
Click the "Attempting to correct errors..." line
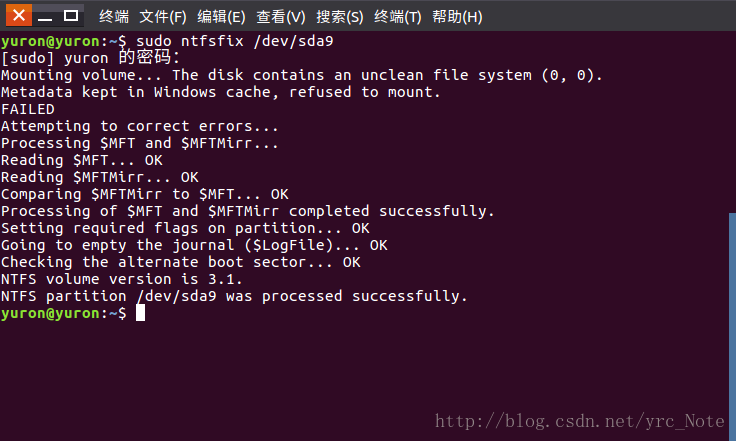pyautogui.click(x=139, y=126)
